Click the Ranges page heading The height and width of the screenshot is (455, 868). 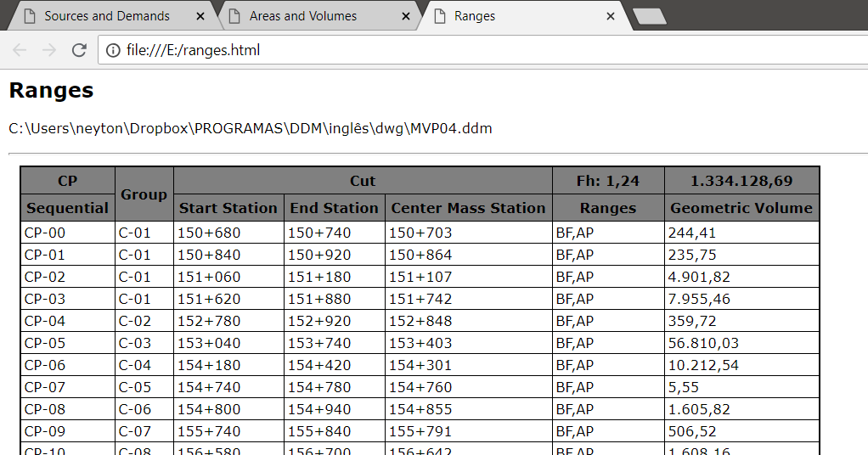51,90
